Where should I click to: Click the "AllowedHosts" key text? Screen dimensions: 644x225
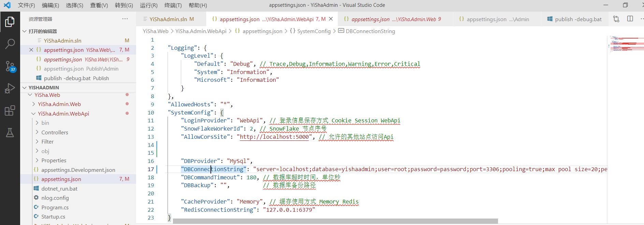[191, 104]
